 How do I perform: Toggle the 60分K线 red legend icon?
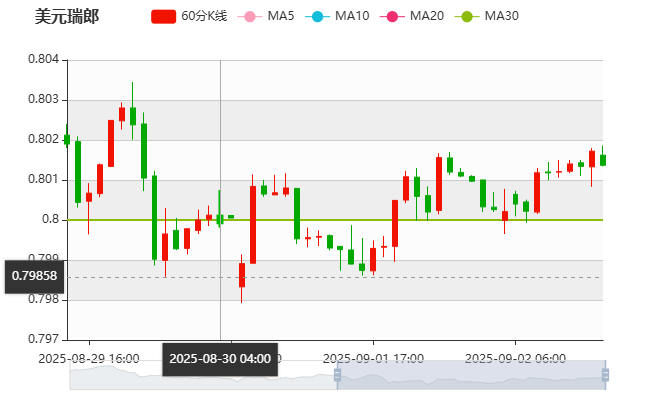(x=164, y=17)
